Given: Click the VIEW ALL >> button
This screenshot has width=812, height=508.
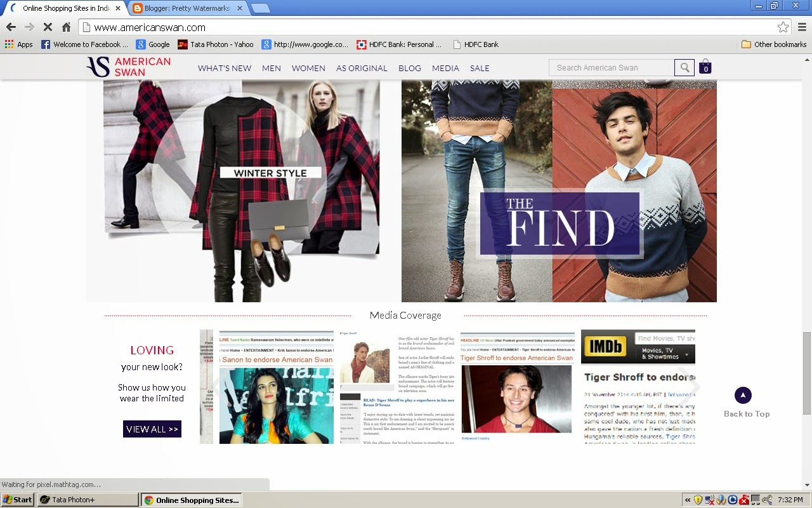Looking at the screenshot, I should pos(152,429).
